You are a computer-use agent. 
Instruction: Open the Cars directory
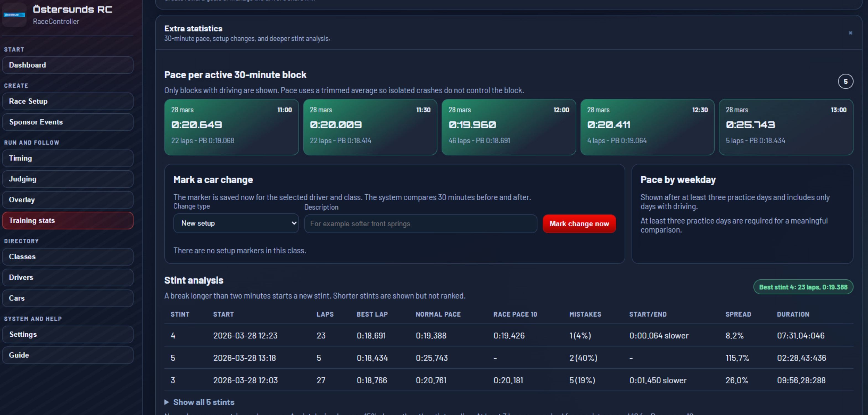coord(68,298)
